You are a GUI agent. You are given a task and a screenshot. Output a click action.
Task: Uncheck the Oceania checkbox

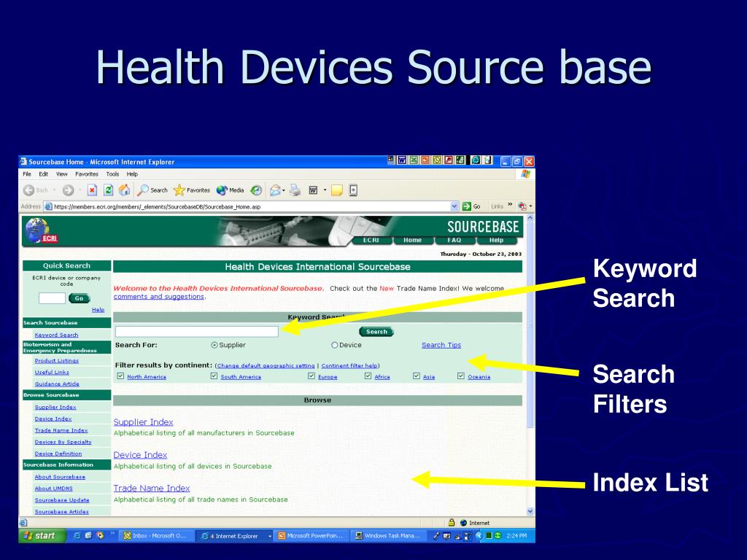461,376
